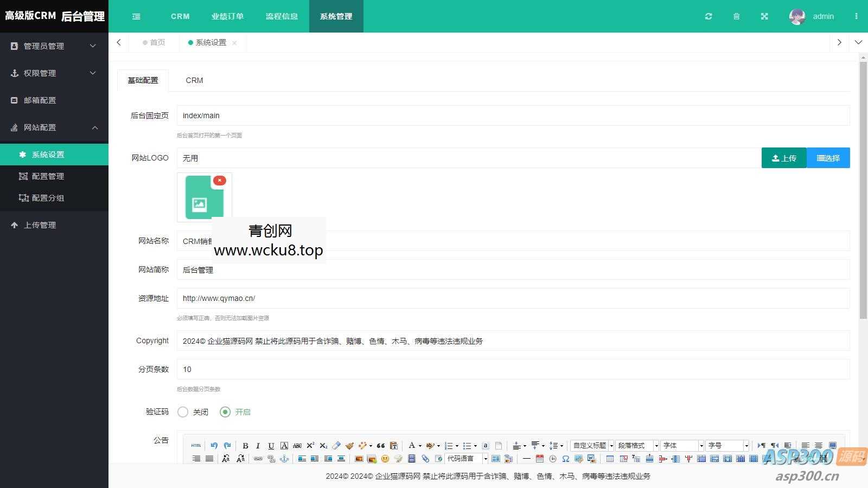Click the refresh icon in the top bar

pyautogui.click(x=708, y=16)
